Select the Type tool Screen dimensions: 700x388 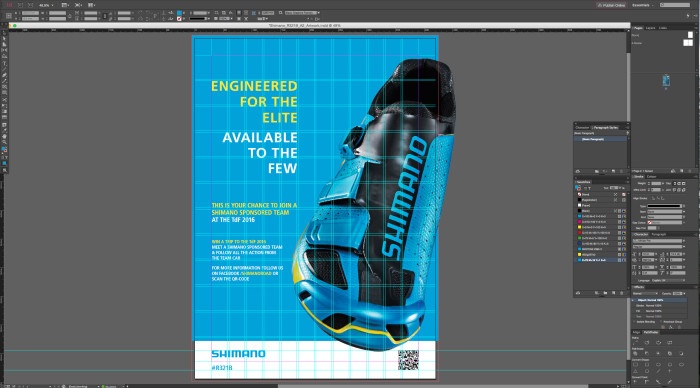4,64
